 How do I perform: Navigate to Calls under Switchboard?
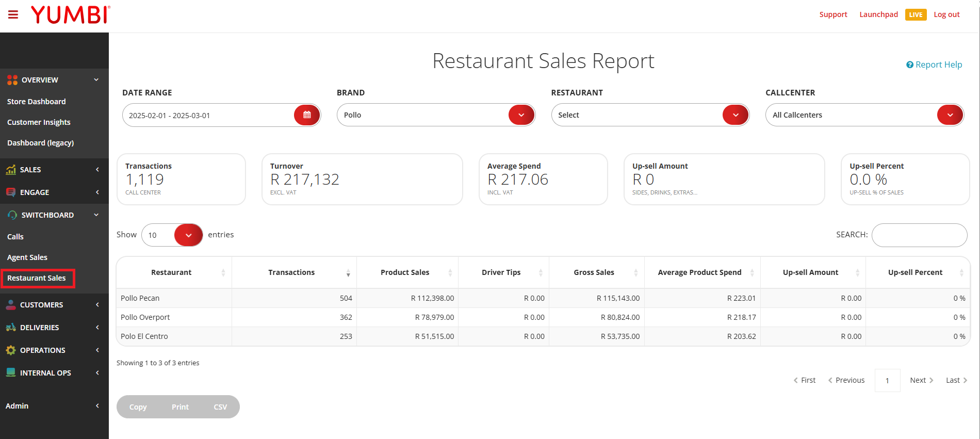(15, 237)
